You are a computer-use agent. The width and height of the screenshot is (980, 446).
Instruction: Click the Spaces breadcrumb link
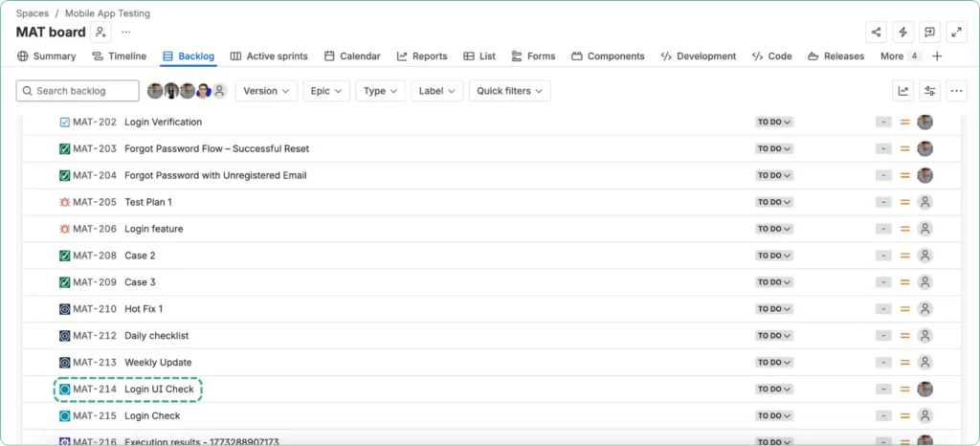coord(32,13)
